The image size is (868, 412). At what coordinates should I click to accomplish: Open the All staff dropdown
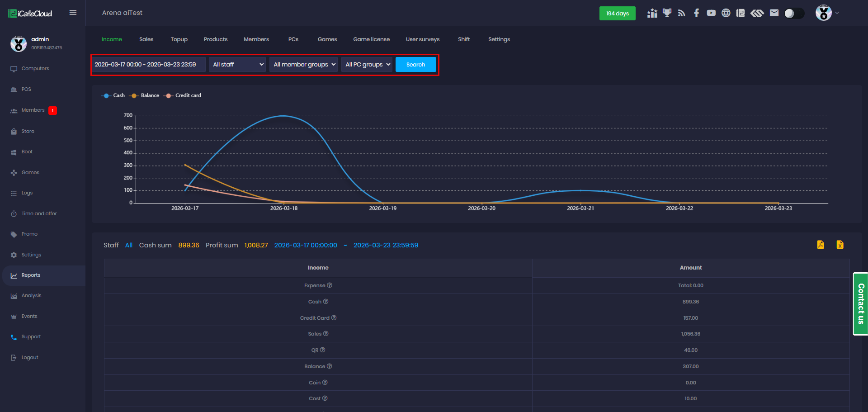pos(238,65)
